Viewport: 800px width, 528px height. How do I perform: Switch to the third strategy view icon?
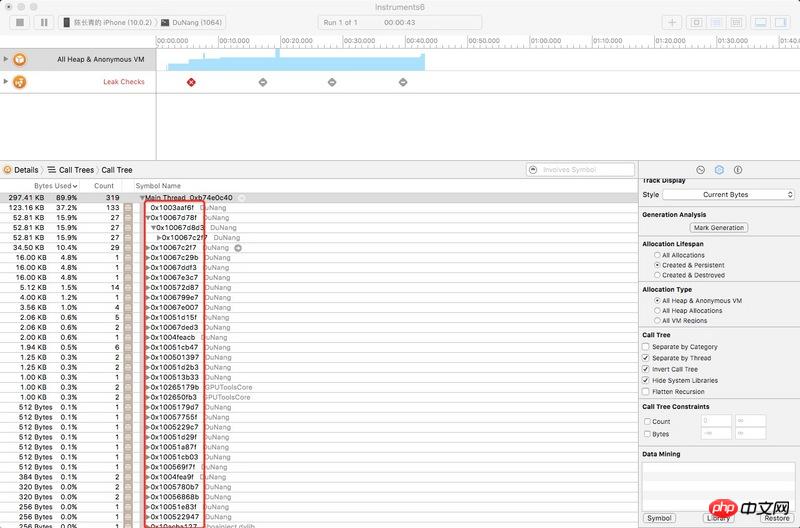pyautogui.click(x=736, y=22)
